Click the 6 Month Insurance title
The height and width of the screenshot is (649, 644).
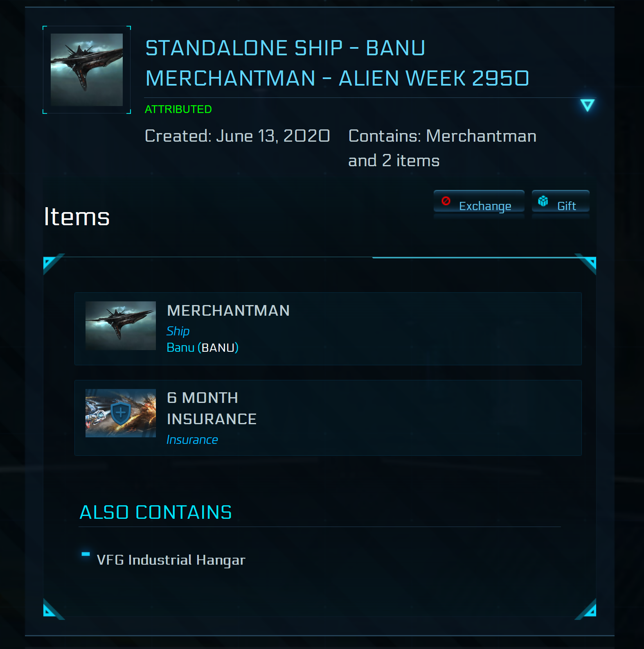tap(212, 408)
